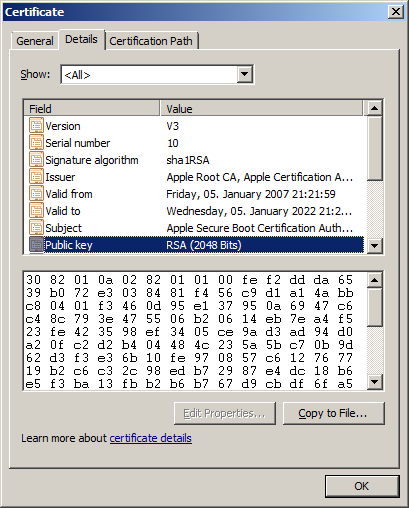Image resolution: width=409 pixels, height=508 pixels.
Task: Click the Signature algorithm field icon
Action: 36,160
